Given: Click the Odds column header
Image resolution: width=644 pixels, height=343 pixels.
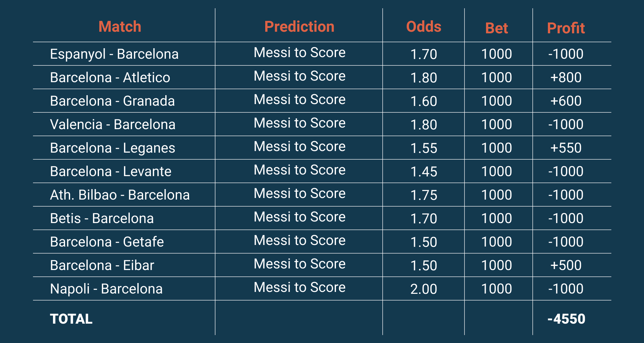Looking at the screenshot, I should (x=424, y=27).
